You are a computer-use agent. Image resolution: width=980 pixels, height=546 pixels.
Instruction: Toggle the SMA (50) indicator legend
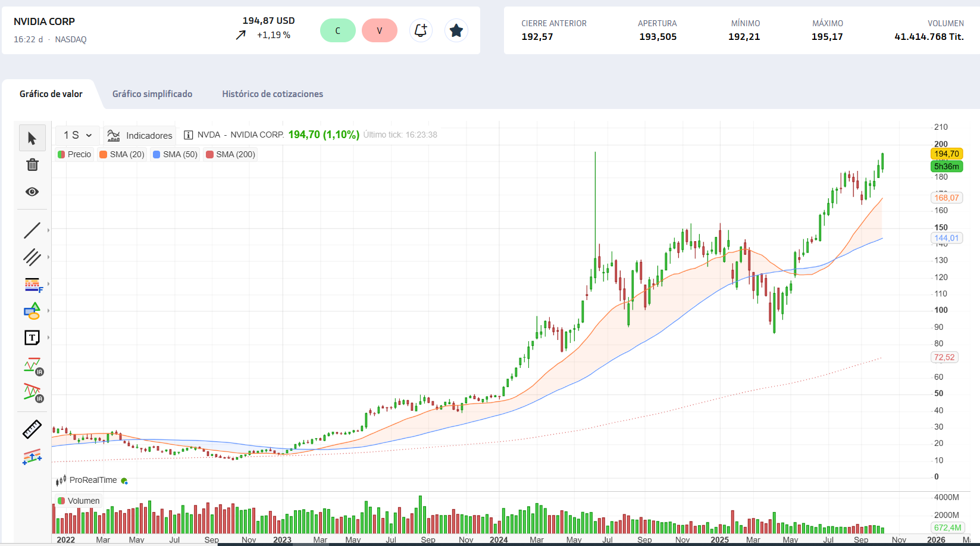click(175, 154)
